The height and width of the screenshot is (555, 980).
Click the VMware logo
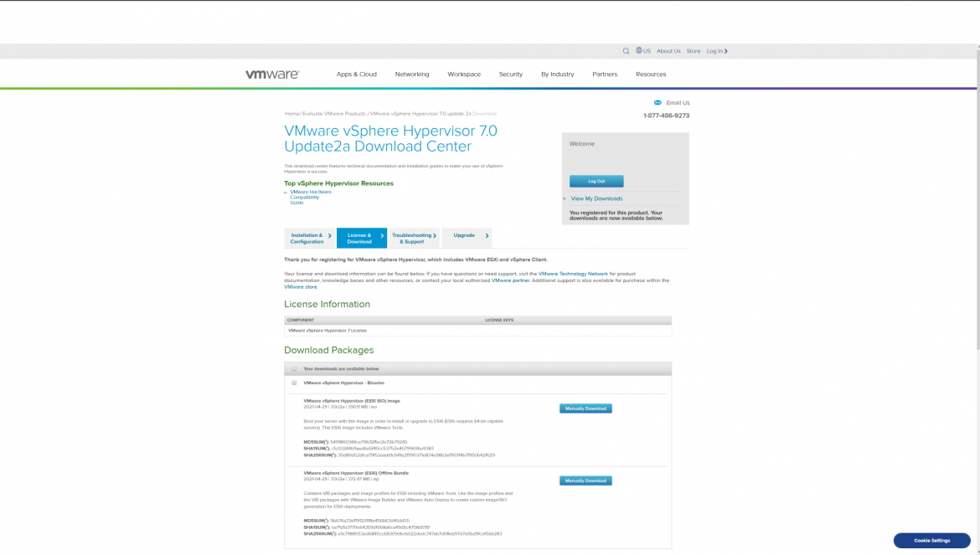tap(272, 75)
